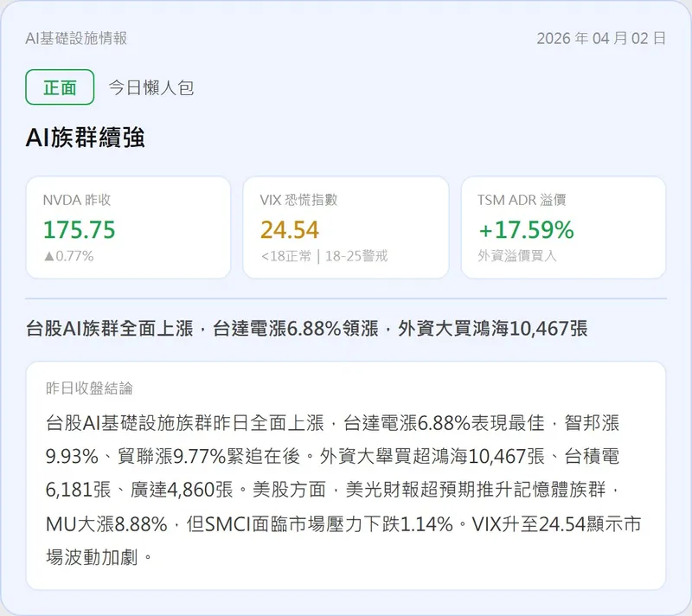Click the <18正常 | 18-25警戒 note
The height and width of the screenshot is (616, 692).
click(324, 256)
